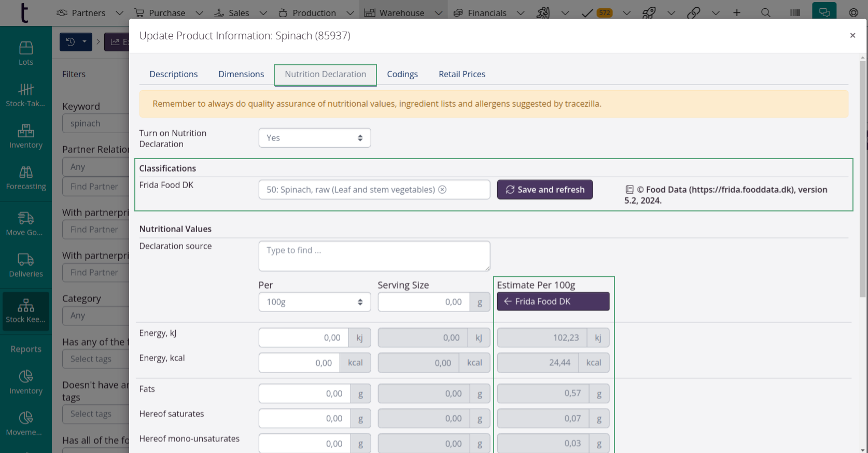
Task: Copy estimates using Frida Food DK button
Action: [x=553, y=302]
